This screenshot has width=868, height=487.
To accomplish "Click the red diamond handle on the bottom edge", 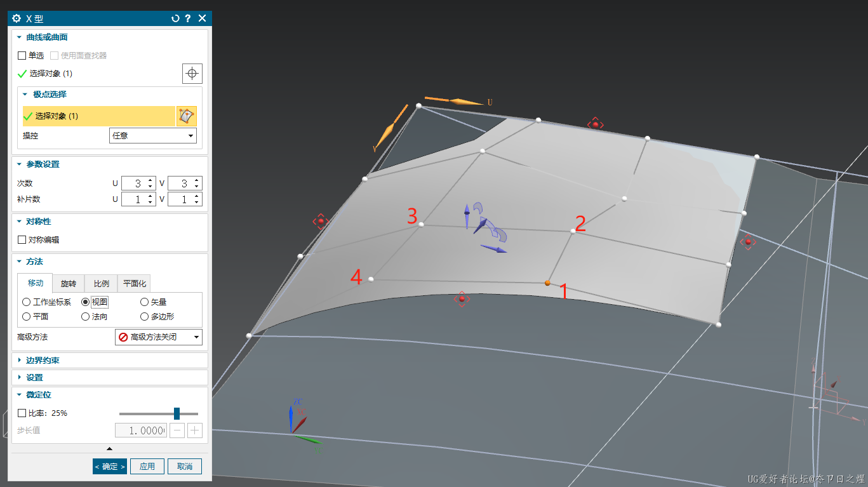I will click(462, 299).
